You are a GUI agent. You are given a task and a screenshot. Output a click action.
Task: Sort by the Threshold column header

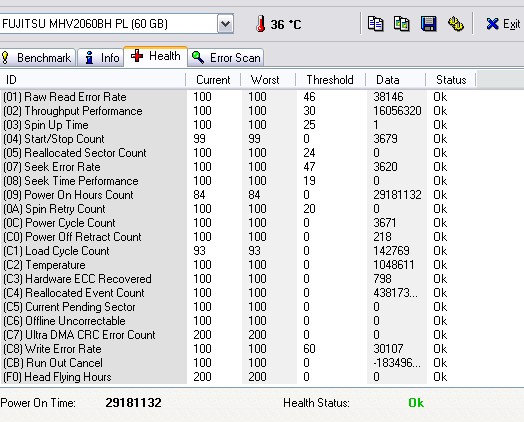pos(331,80)
